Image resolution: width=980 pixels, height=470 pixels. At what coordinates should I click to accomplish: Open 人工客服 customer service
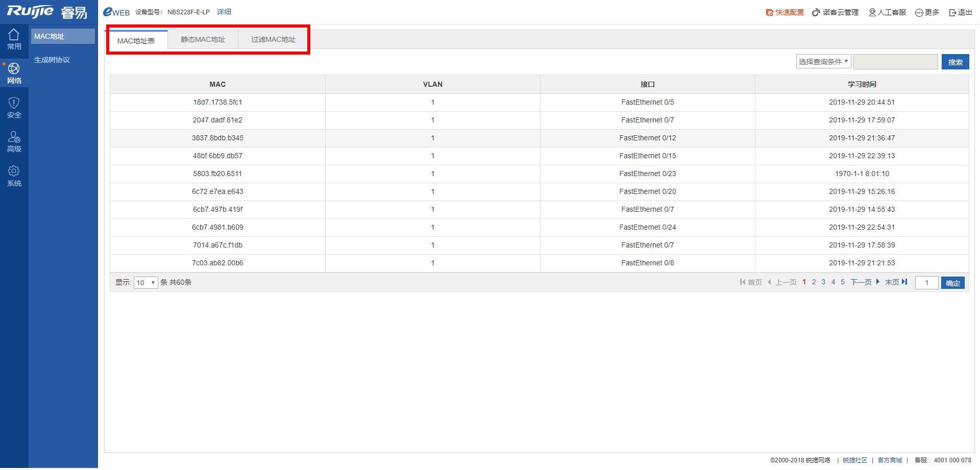(887, 12)
